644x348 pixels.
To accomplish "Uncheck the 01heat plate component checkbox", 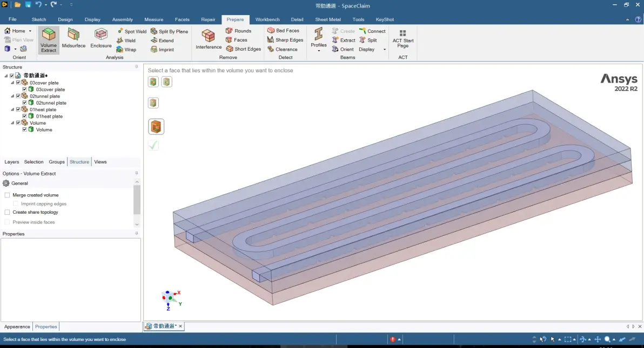I will point(18,110).
